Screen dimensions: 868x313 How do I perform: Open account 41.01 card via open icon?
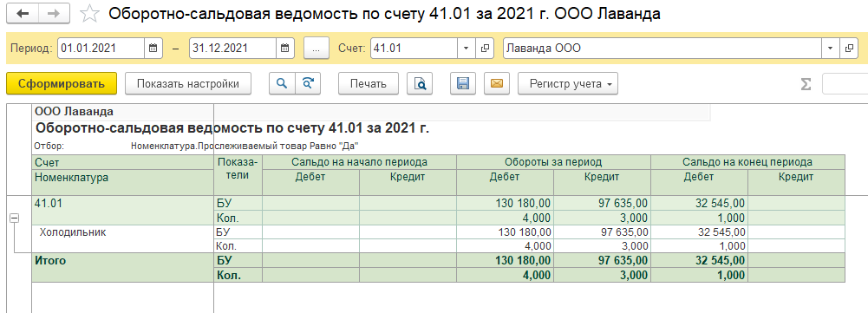485,49
